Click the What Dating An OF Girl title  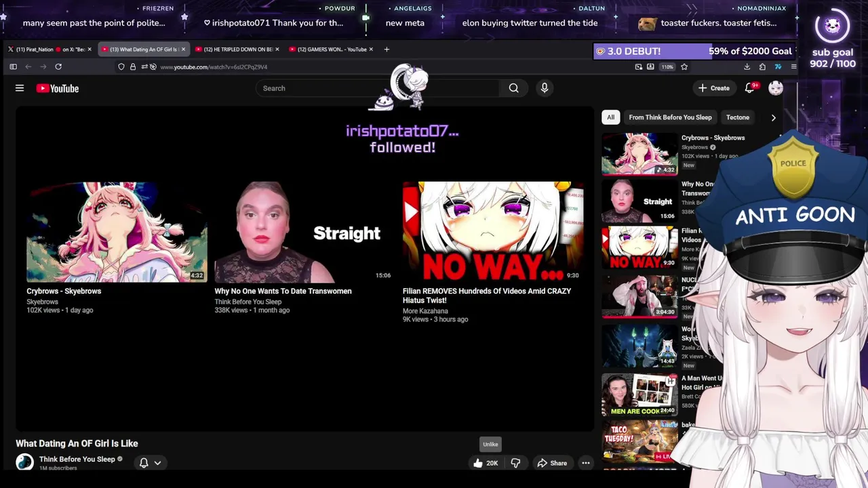tap(77, 443)
